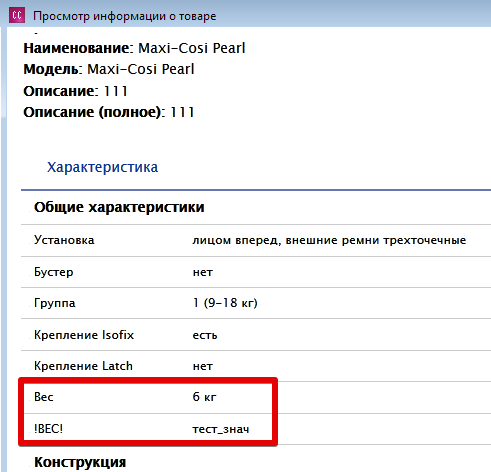491x472 pixels.
Task: Click the CC application icon in title bar
Action: coord(17,15)
